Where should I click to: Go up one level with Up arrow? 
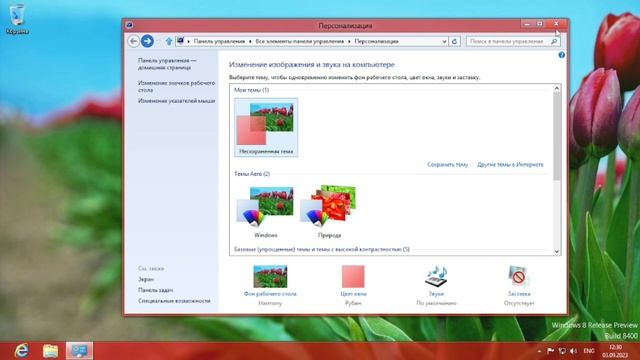[x=169, y=41]
